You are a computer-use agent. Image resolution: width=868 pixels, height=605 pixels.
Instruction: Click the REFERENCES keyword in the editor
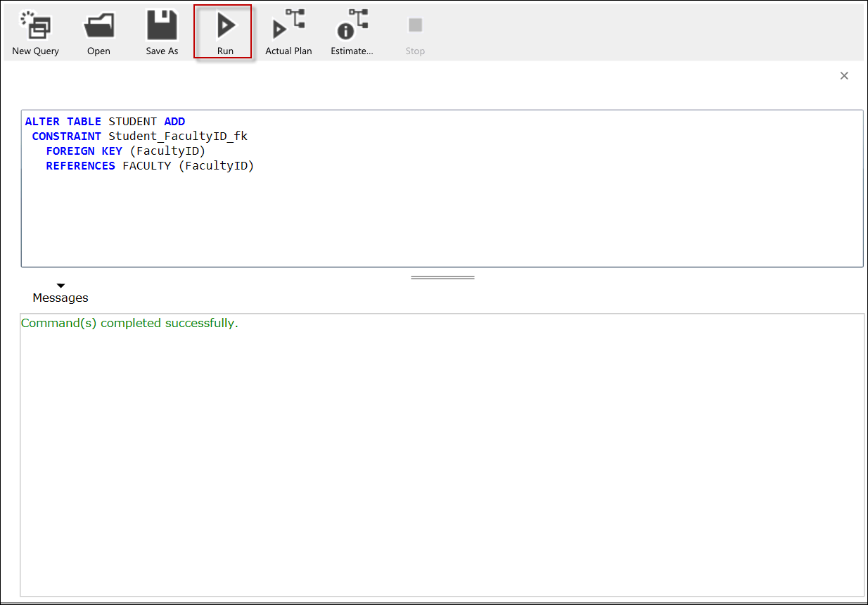pos(80,166)
